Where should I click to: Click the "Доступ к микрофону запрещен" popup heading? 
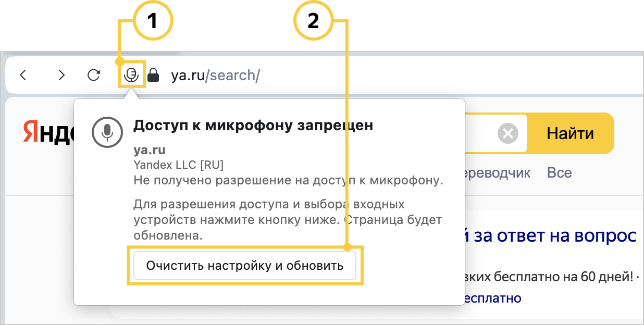point(253,126)
